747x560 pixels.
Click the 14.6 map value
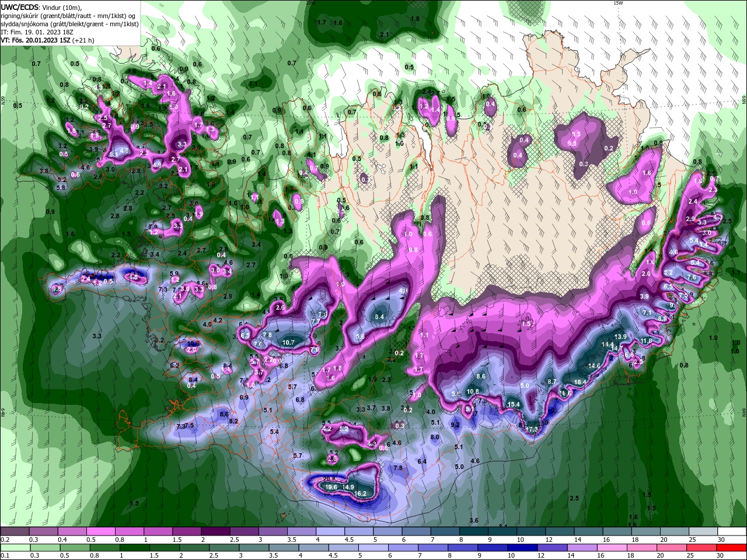pyautogui.click(x=594, y=366)
